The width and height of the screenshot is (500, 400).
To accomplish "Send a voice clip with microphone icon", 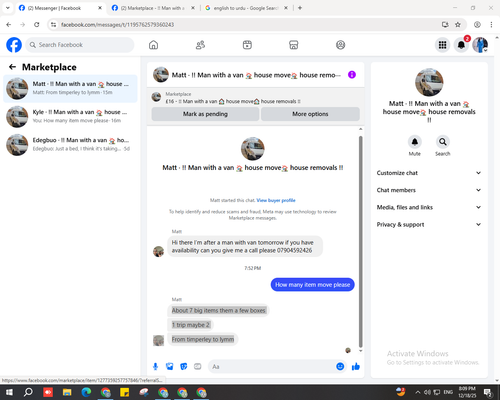I will tap(155, 367).
